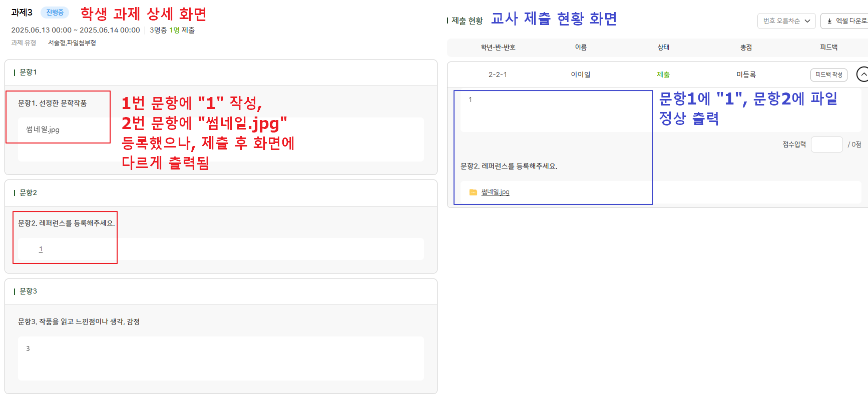Click 썸네일.jpg in student 문항1 answer
The height and width of the screenshot is (399, 868).
(x=43, y=129)
